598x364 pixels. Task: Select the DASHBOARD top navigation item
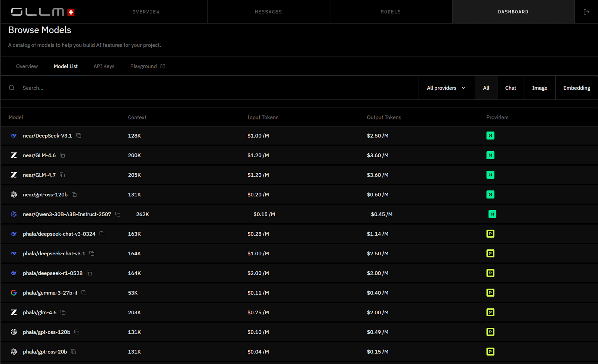click(513, 12)
